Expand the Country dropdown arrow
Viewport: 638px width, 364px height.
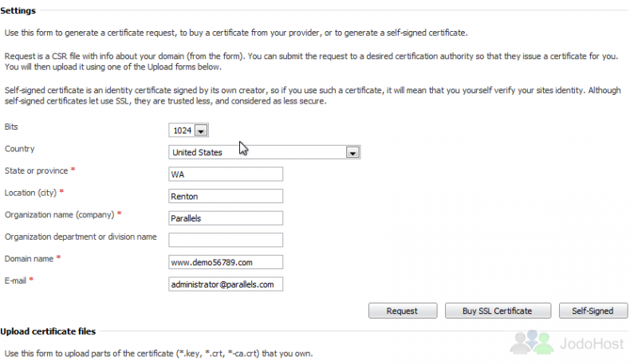click(352, 152)
